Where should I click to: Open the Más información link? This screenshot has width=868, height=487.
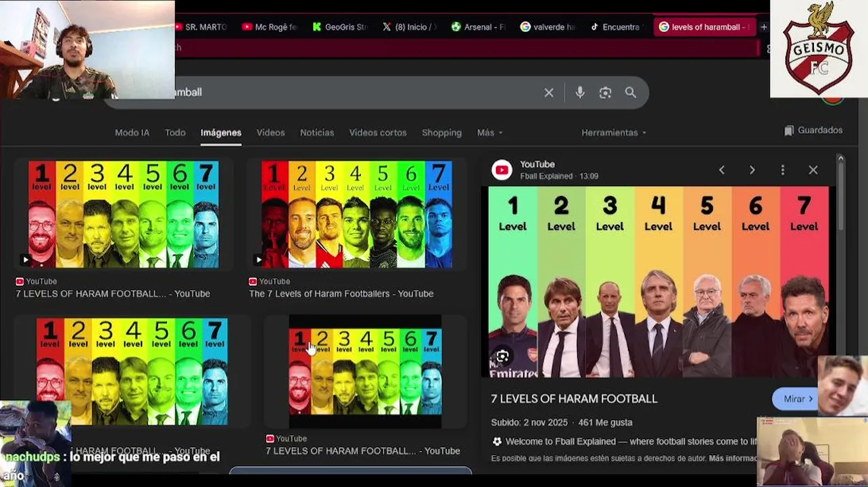tap(733, 459)
